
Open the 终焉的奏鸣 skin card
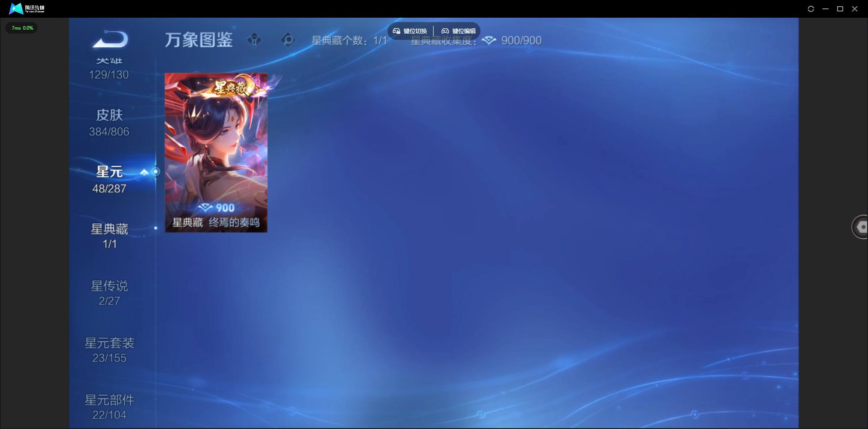click(216, 153)
